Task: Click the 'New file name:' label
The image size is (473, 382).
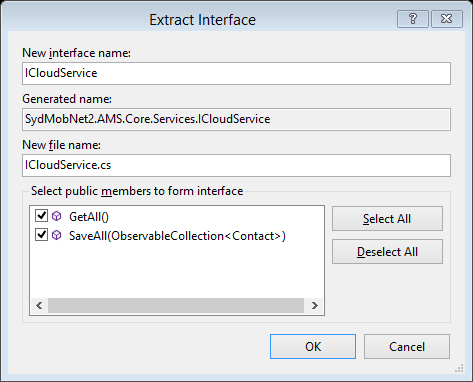Action: tap(61, 145)
